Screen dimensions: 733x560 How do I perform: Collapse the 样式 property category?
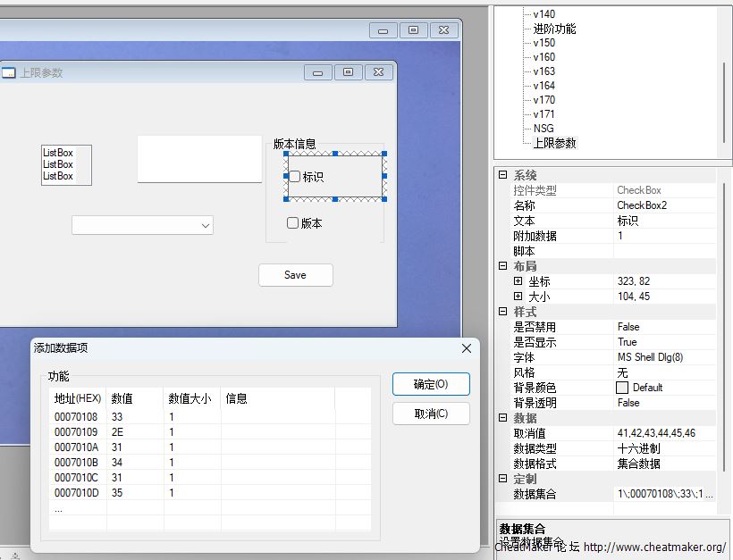pos(502,312)
